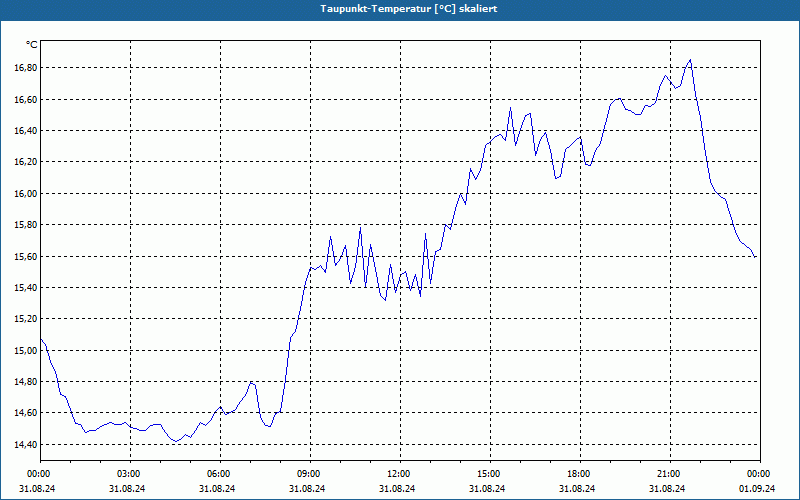Click the 14,40 y-axis label
This screenshot has height=500, width=800.
[26, 445]
